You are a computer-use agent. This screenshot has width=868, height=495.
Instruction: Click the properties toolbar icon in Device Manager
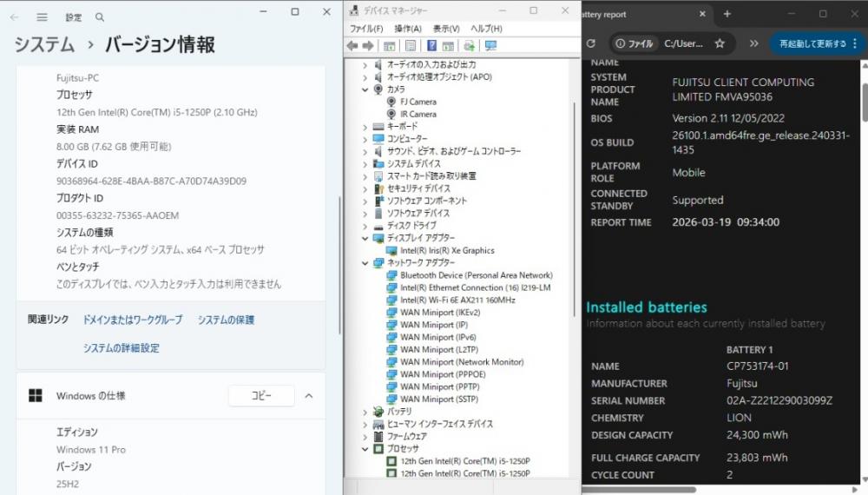point(411,46)
